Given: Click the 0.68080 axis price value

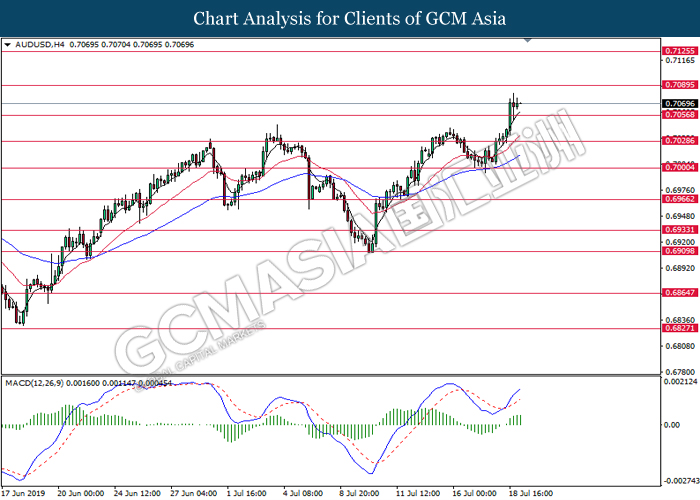Looking at the screenshot, I should 680,346.
